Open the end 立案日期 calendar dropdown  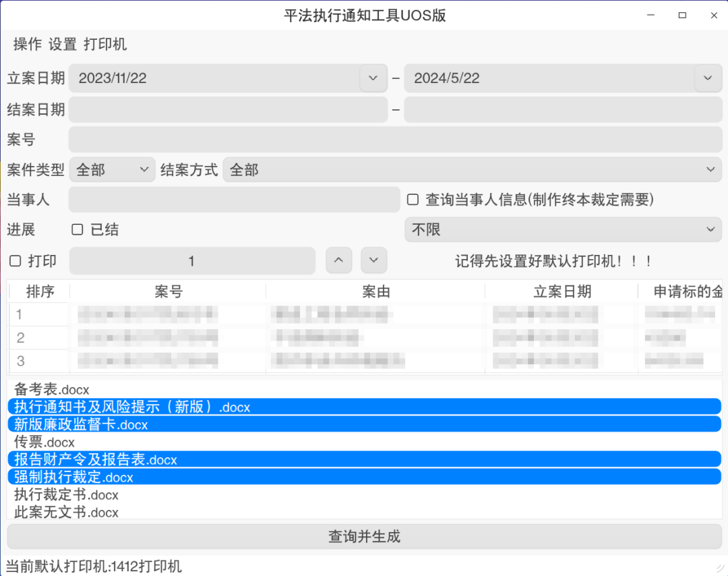click(x=707, y=78)
